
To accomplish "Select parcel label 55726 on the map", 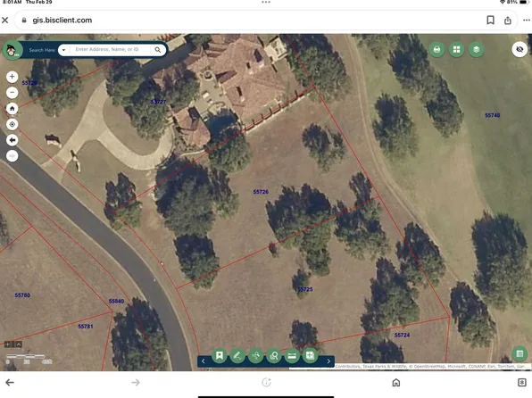I will (x=261, y=192).
